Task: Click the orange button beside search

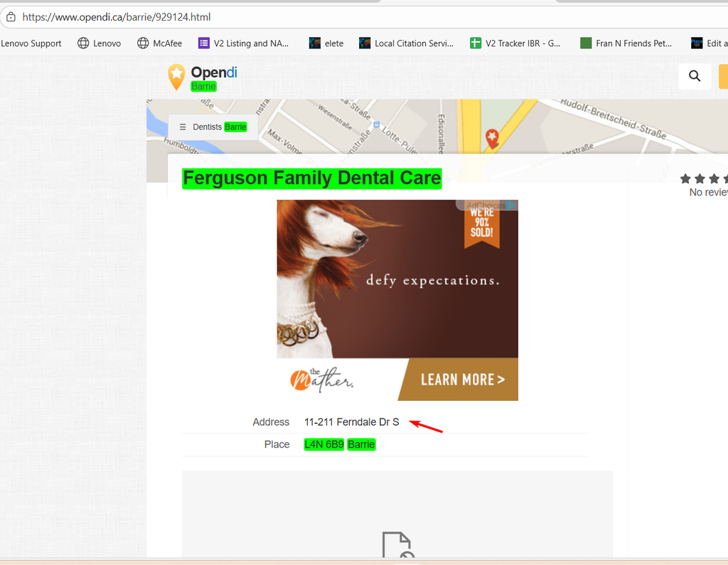Action: (723, 76)
